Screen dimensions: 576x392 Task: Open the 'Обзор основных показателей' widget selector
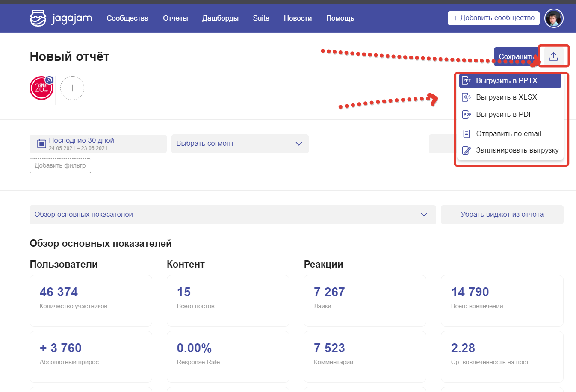click(x=232, y=215)
